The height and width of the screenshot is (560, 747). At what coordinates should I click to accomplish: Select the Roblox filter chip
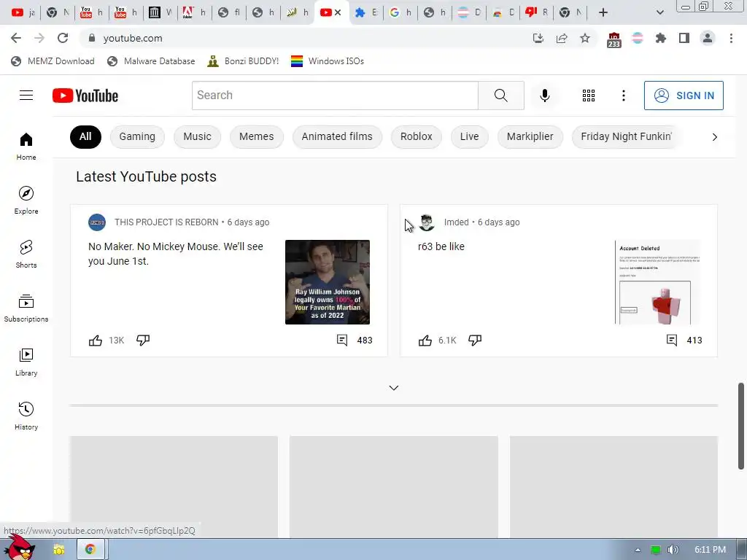[x=417, y=136]
